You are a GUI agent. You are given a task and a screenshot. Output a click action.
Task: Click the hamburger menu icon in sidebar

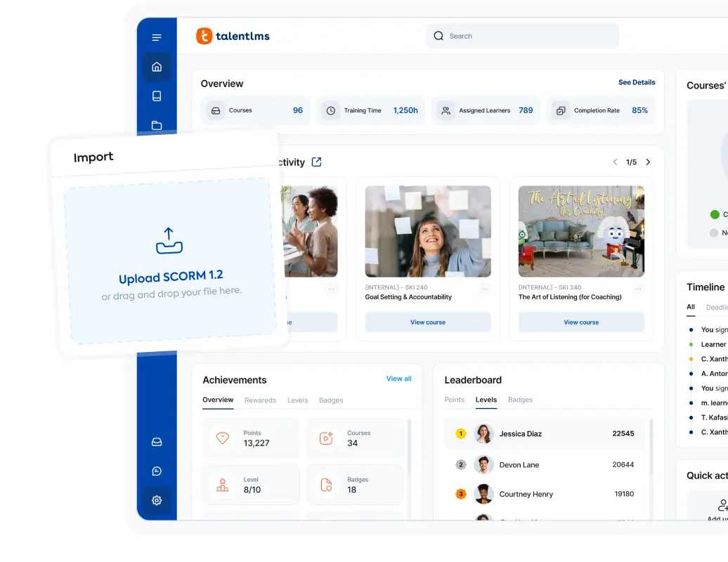(157, 37)
